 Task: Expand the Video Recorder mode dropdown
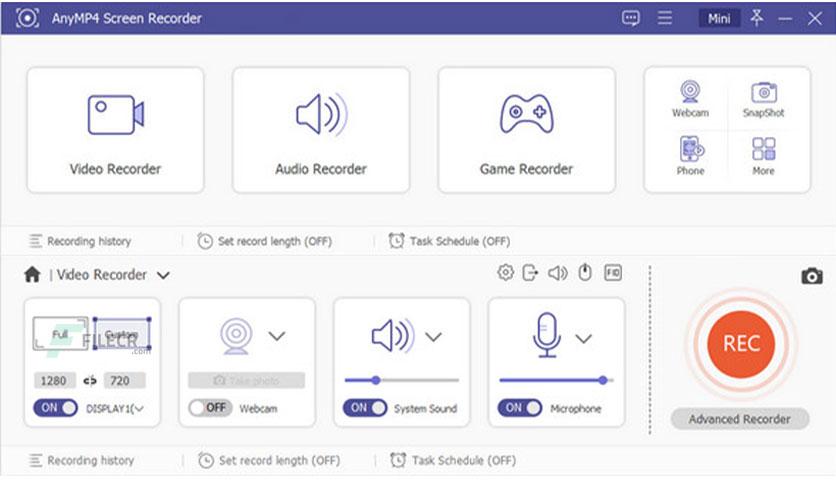tap(163, 275)
